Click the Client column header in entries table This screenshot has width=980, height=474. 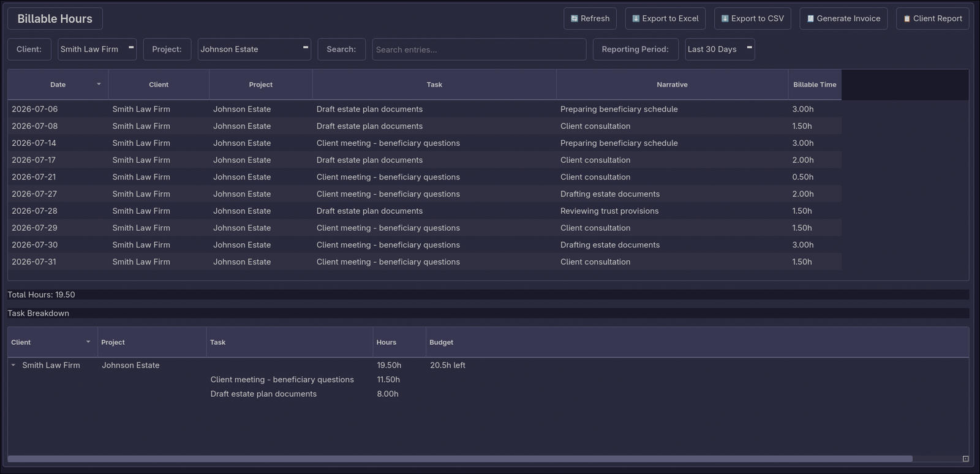159,85
